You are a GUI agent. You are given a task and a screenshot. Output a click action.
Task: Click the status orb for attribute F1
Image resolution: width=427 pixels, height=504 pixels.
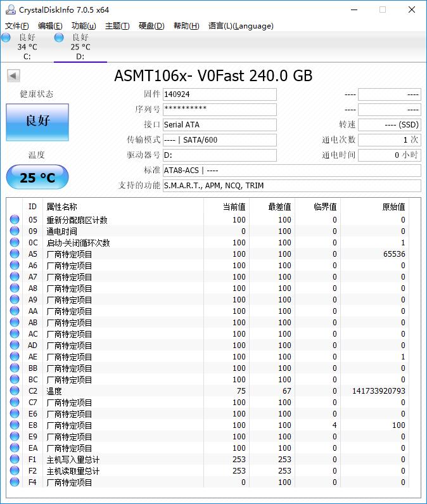[15, 459]
